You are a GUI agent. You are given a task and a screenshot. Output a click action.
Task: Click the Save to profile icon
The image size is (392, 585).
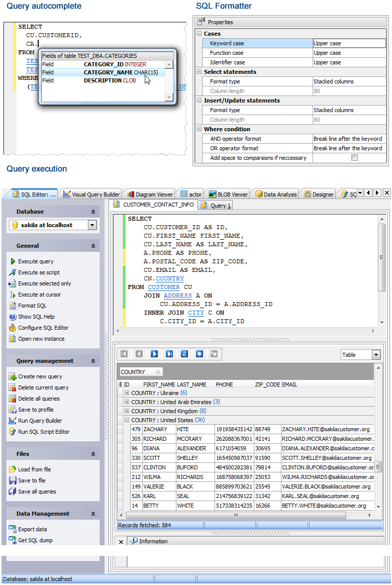[13, 410]
